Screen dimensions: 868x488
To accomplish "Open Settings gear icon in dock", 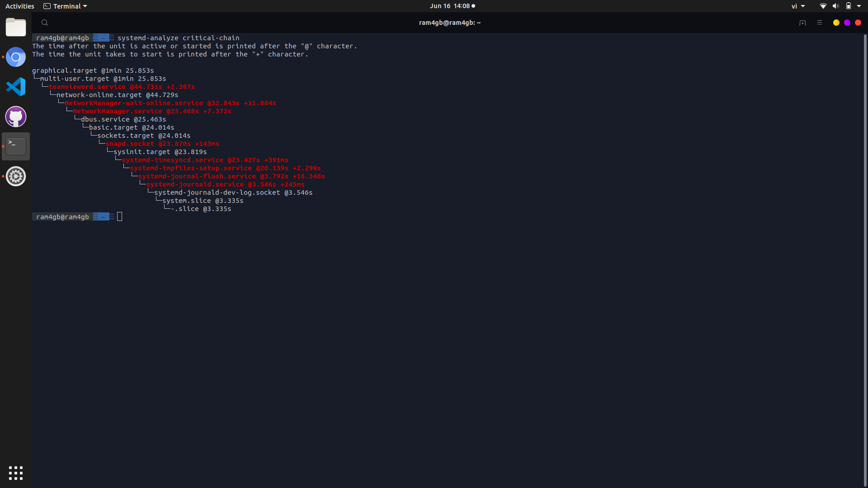I will (16, 176).
